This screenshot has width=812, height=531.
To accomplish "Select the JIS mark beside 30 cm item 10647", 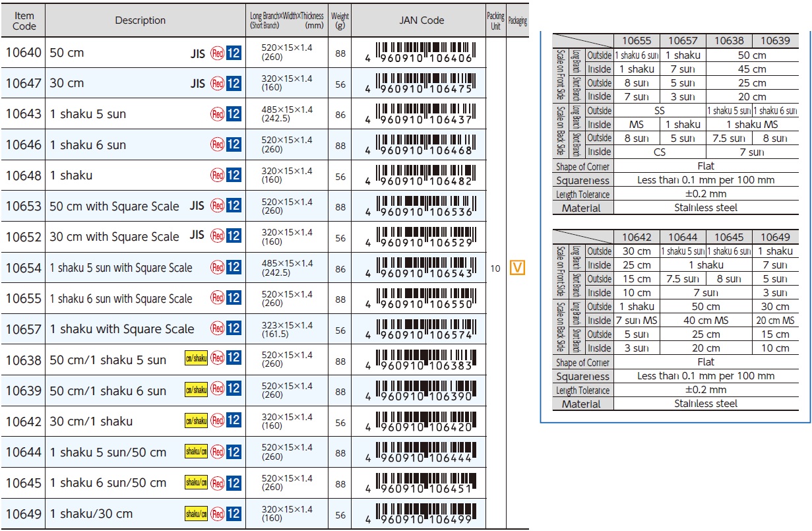I will (197, 83).
